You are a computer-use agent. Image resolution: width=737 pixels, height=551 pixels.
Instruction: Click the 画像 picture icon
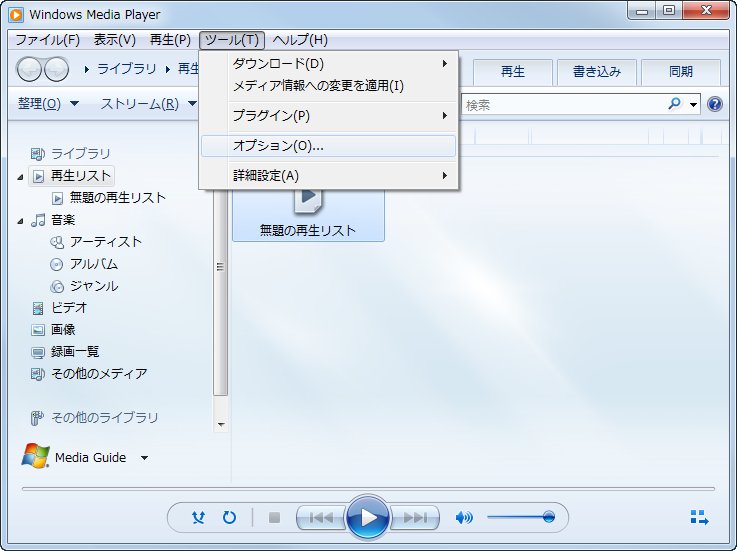38,330
